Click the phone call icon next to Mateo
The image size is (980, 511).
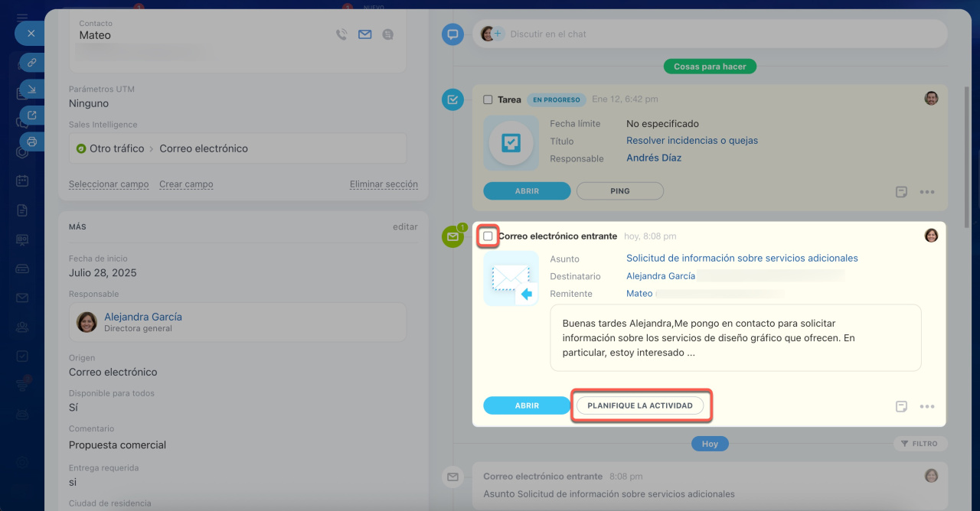click(x=341, y=34)
